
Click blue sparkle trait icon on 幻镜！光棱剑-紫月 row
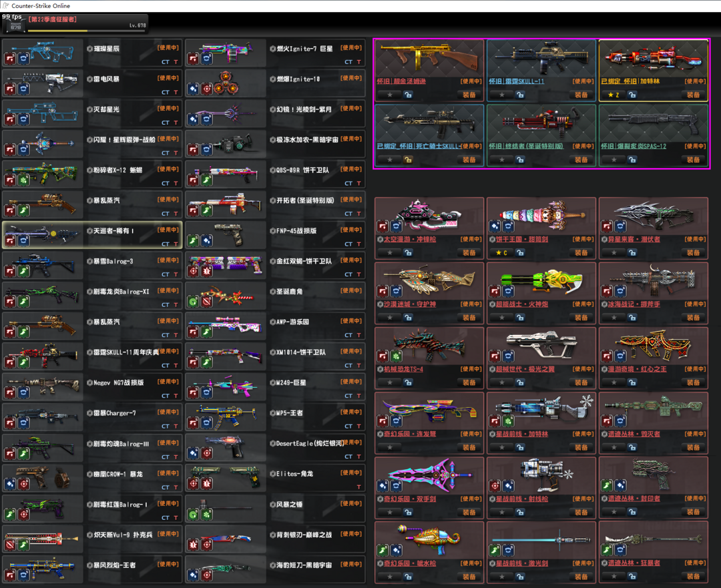[x=193, y=119]
